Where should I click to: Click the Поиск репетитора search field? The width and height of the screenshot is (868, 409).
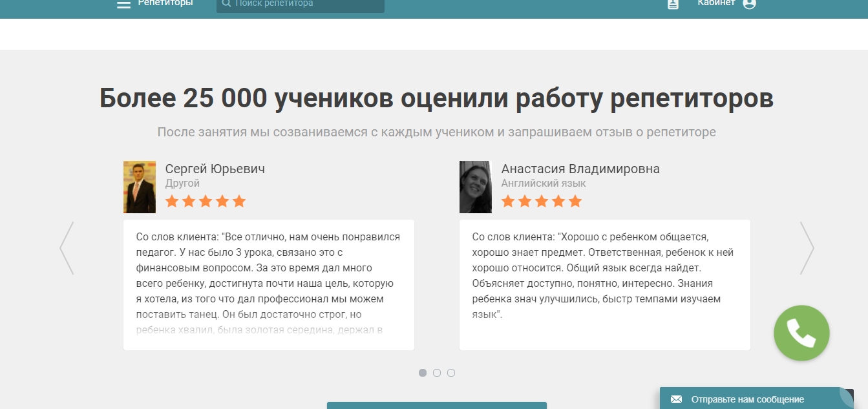click(x=301, y=5)
